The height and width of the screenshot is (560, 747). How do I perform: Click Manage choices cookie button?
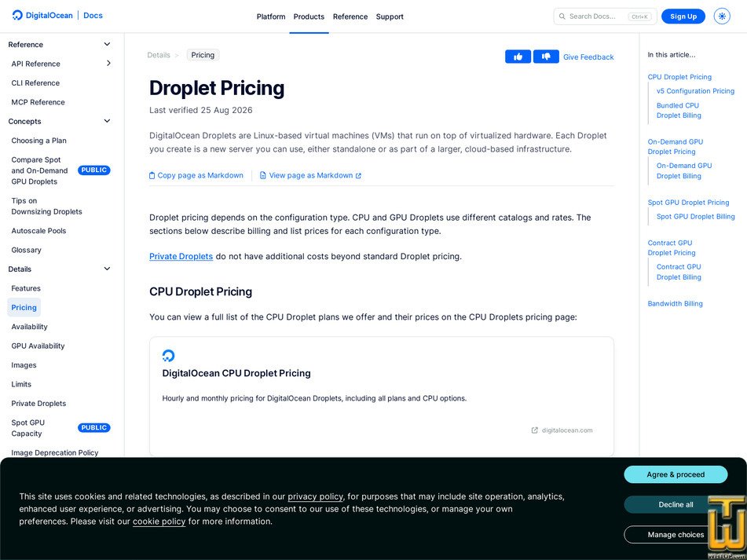676,534
